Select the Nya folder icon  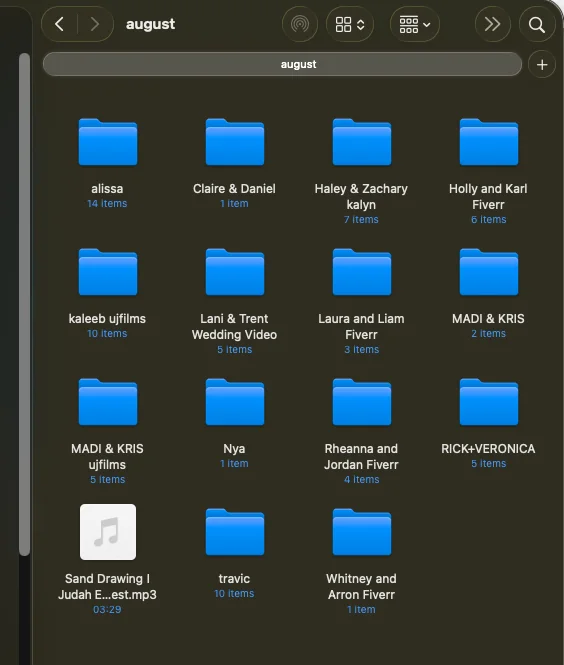pyautogui.click(x=235, y=402)
